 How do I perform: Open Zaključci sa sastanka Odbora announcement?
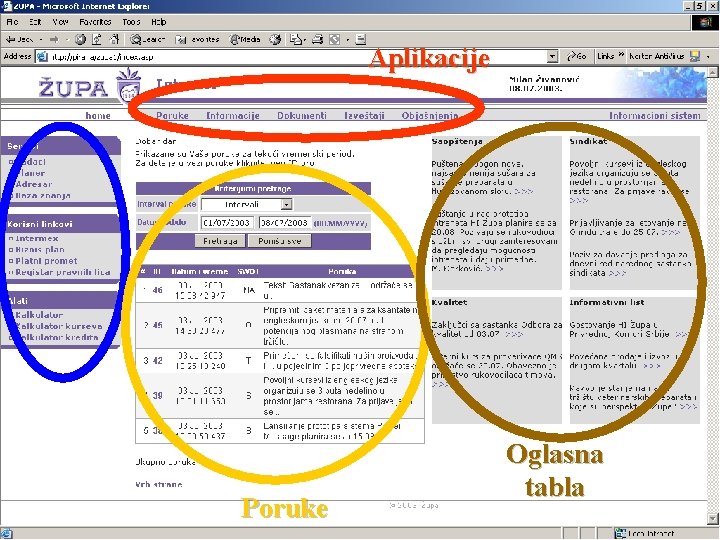click(x=497, y=329)
